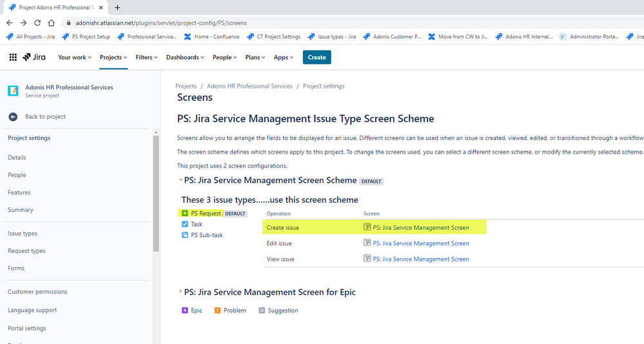Open the All Projects - Jira bookmark
The width and height of the screenshot is (644, 344).
pos(30,37)
